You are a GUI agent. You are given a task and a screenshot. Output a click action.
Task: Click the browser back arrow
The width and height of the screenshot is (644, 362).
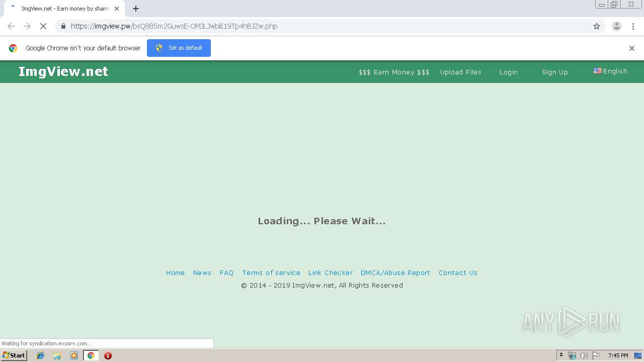click(x=11, y=26)
